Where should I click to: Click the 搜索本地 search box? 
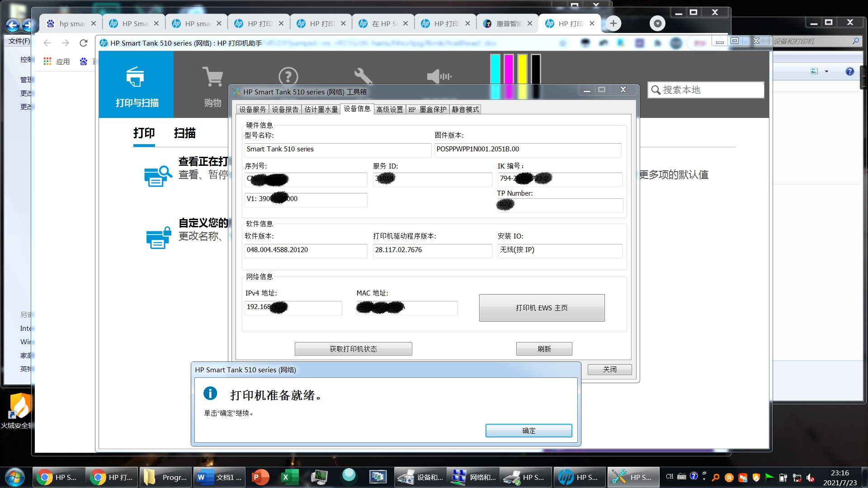[x=706, y=90]
